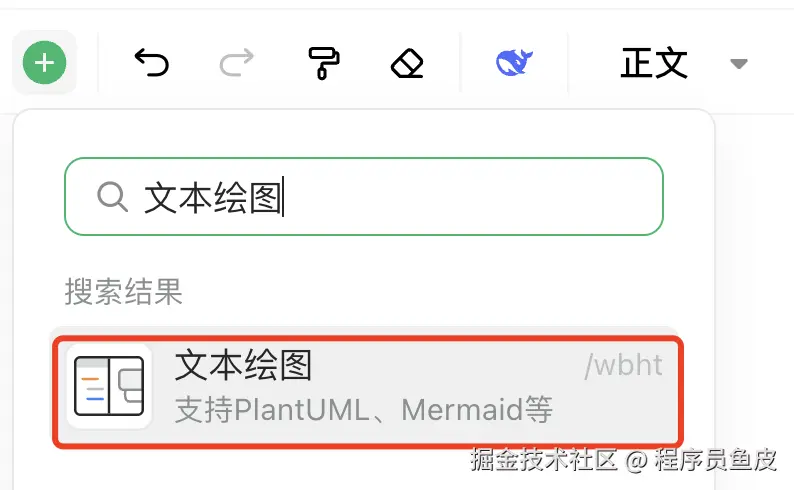
Task: Undo the last action
Action: tap(151, 63)
